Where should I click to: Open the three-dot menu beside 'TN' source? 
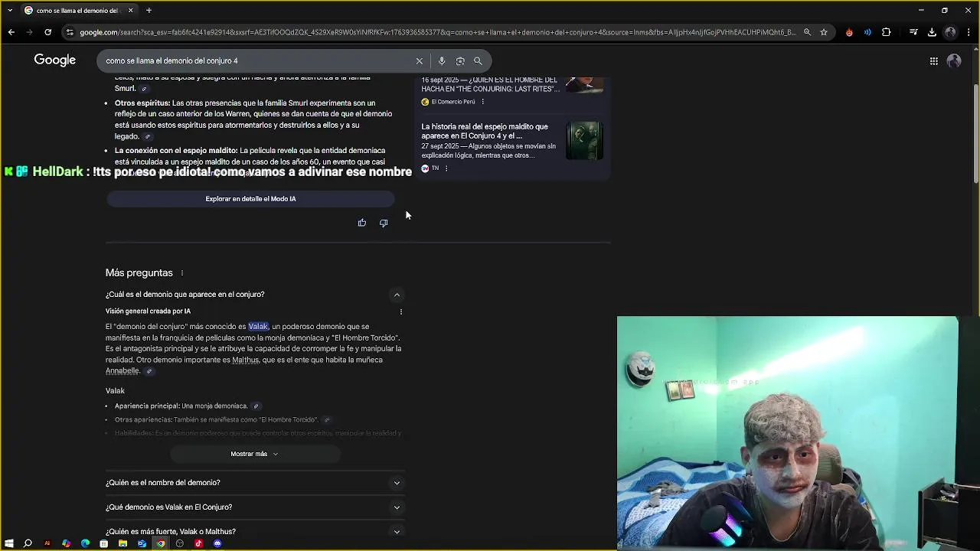(446, 168)
